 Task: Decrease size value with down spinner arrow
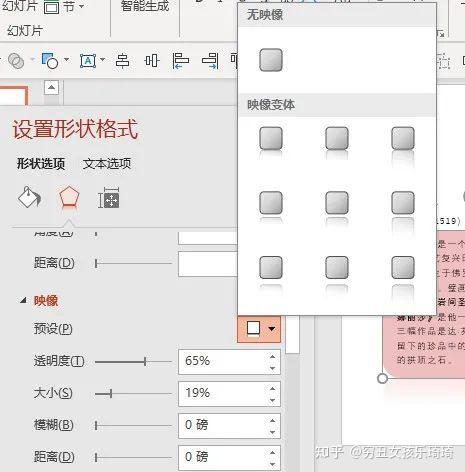click(x=273, y=400)
